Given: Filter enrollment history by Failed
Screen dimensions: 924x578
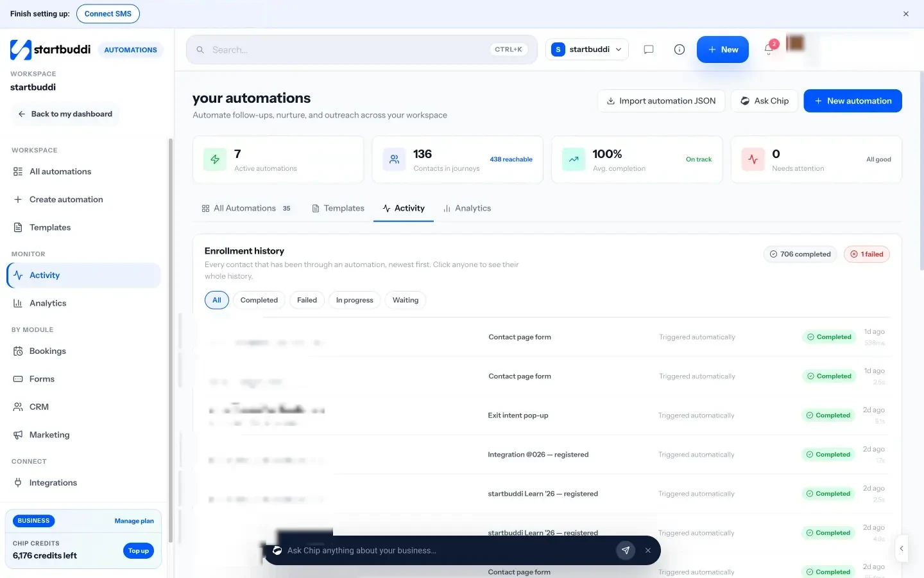Looking at the screenshot, I should tap(307, 300).
